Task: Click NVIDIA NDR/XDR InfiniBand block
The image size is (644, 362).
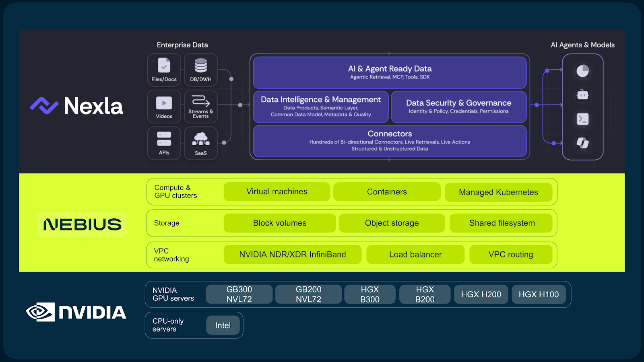Action: pyautogui.click(x=293, y=255)
